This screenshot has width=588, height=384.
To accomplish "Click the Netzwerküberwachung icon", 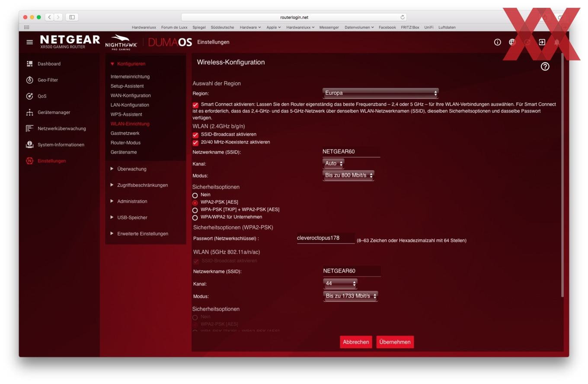I will pyautogui.click(x=29, y=128).
